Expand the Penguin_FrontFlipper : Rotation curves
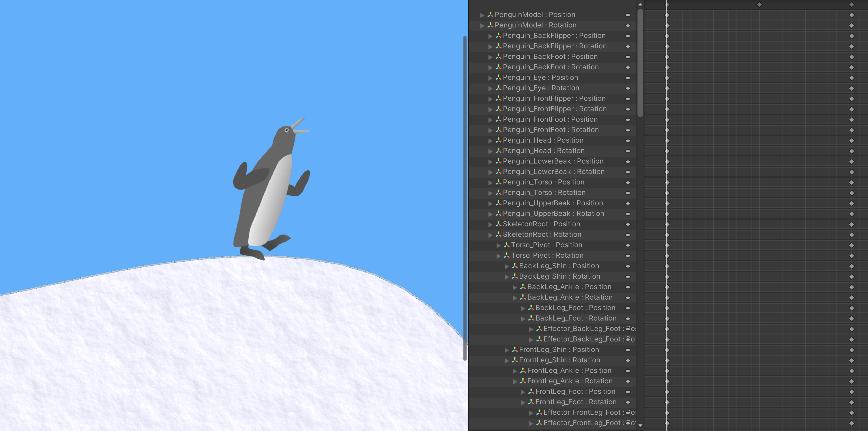The width and height of the screenshot is (868, 431). tap(490, 109)
